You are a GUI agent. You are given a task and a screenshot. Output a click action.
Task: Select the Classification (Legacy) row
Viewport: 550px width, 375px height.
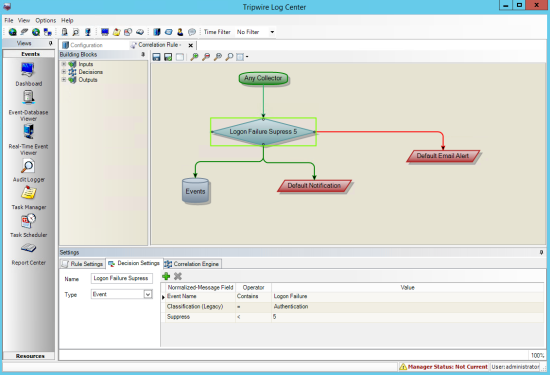pos(353,307)
